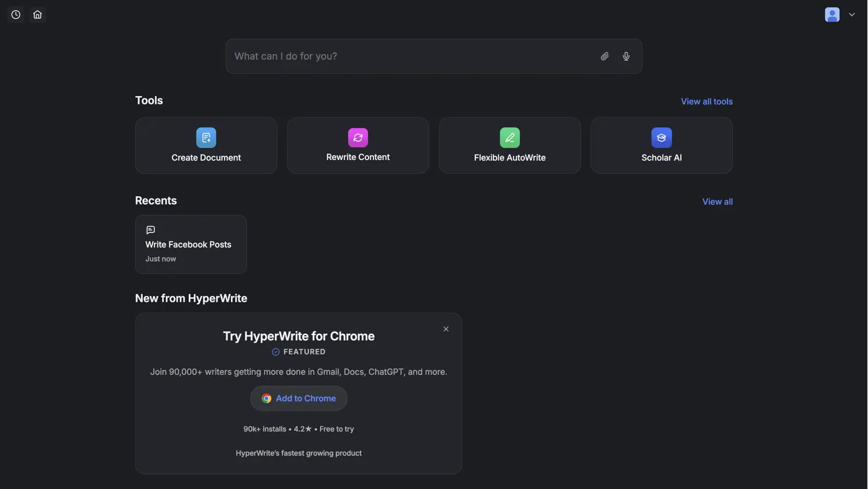The width and height of the screenshot is (868, 489).
Task: Click the Tools section heading
Action: click(x=149, y=100)
